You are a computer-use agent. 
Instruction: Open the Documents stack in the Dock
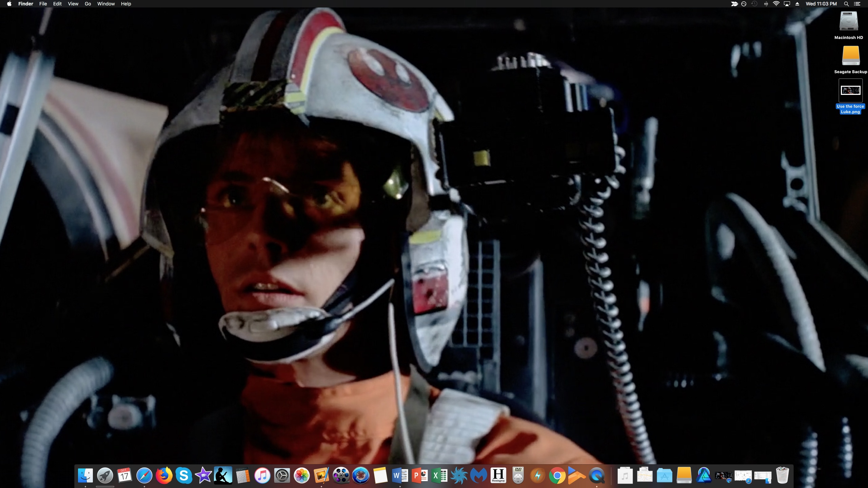point(645,475)
